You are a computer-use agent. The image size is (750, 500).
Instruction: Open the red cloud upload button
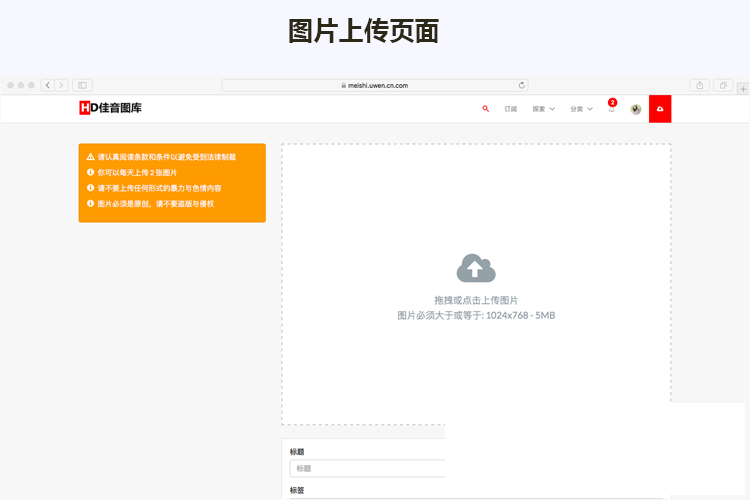pos(660,109)
